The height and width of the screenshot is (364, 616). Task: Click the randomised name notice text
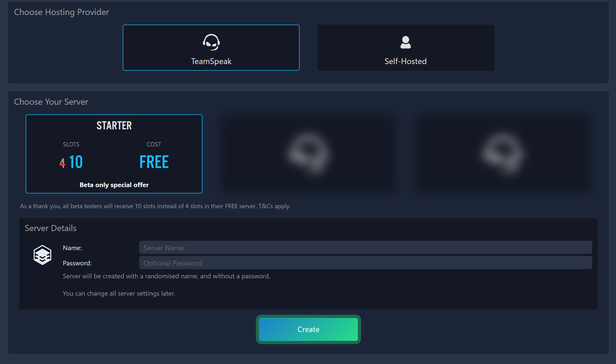pos(166,276)
